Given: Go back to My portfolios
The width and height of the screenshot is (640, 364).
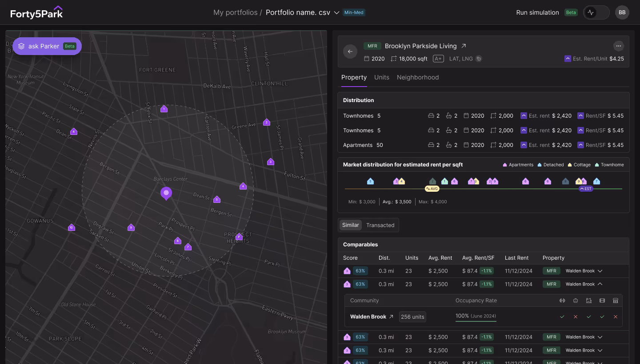Looking at the screenshot, I should [235, 12].
